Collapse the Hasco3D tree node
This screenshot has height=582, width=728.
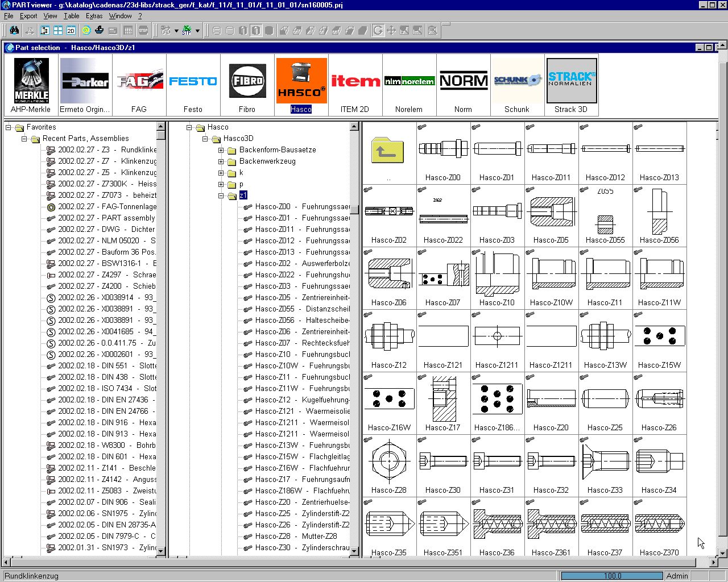(x=205, y=139)
